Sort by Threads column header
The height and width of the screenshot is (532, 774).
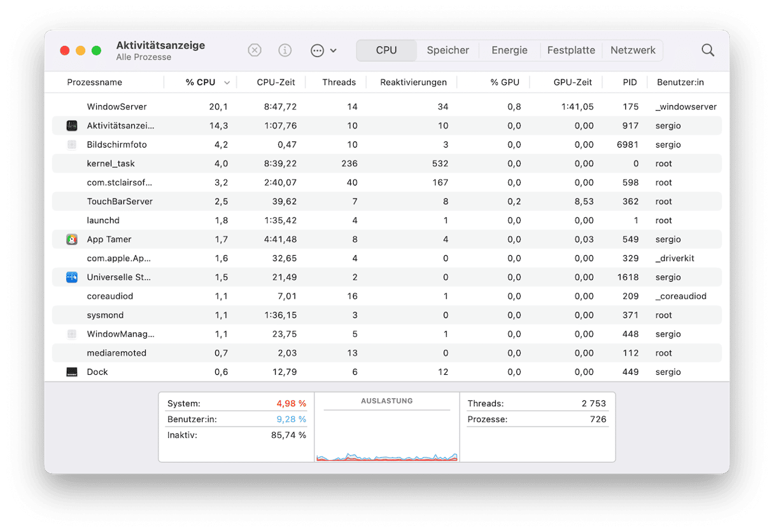339,82
